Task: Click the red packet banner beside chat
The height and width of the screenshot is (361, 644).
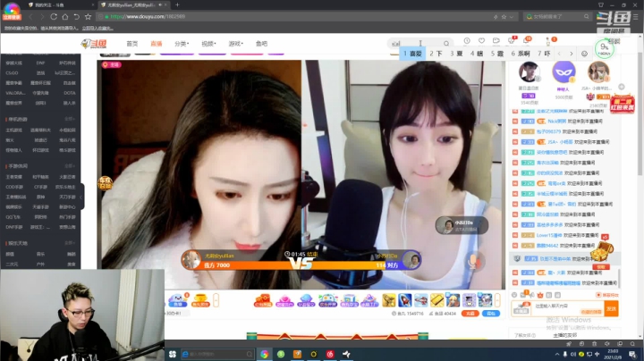Action: click(623, 104)
